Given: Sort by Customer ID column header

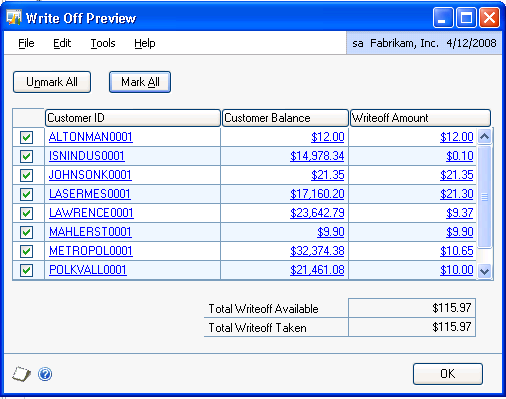Looking at the screenshot, I should point(133,118).
